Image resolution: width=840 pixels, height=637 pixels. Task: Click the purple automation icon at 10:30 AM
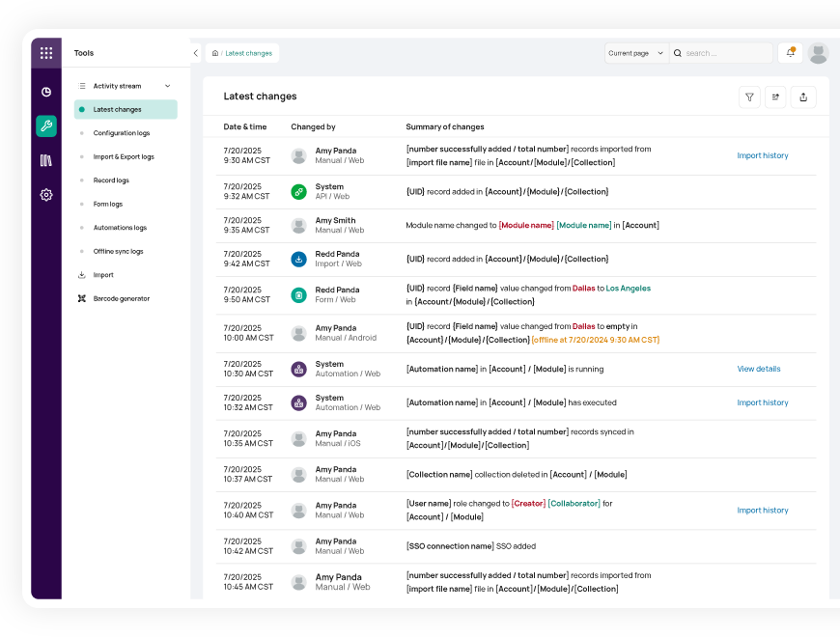299,369
